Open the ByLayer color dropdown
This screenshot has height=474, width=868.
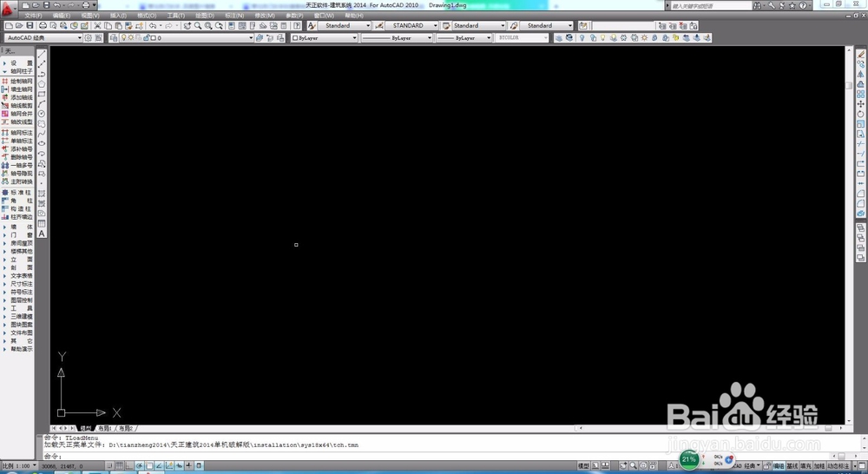click(325, 38)
